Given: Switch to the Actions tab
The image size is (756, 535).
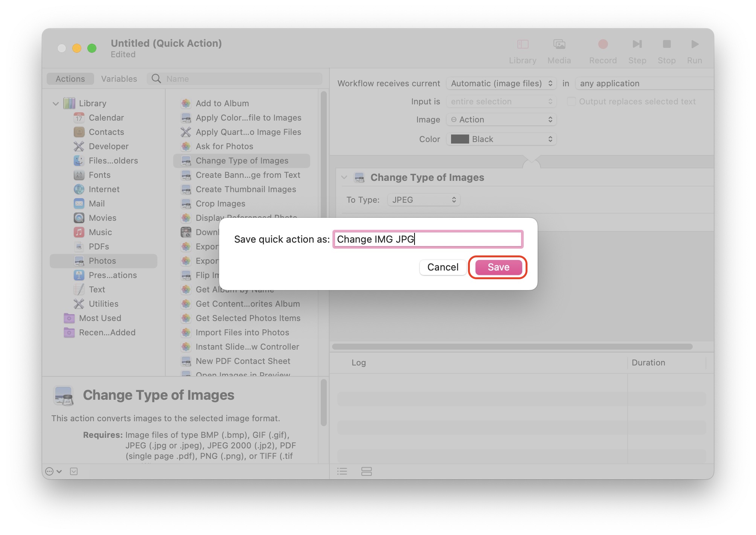Looking at the screenshot, I should click(x=70, y=79).
